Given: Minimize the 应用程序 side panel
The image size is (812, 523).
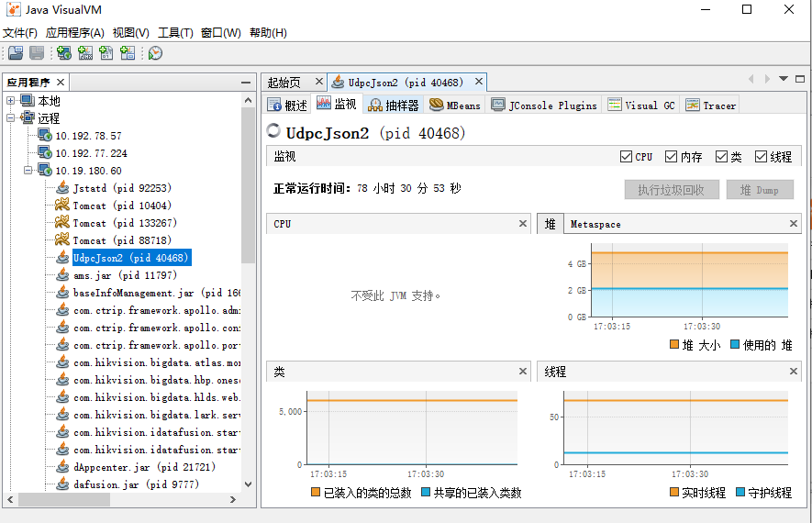Looking at the screenshot, I should [246, 83].
